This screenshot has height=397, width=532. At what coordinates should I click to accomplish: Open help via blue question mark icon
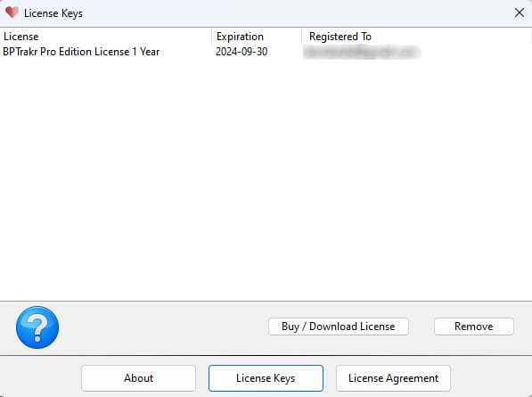37,327
